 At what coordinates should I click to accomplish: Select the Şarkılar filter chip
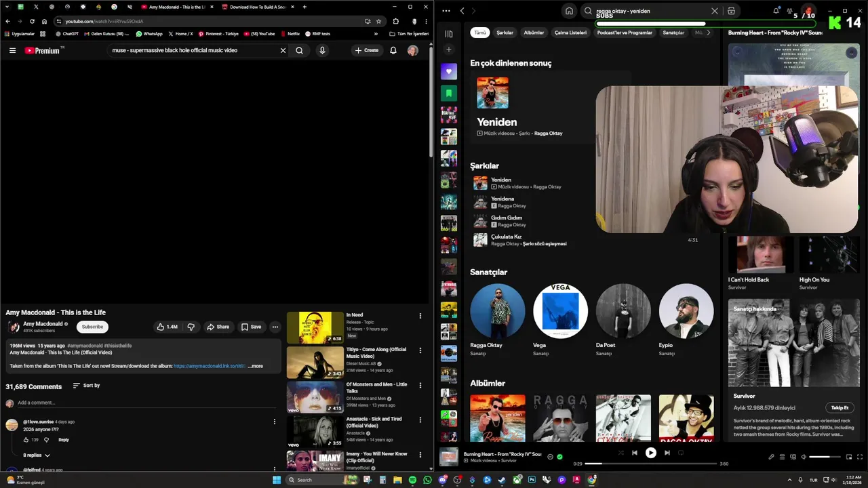(505, 33)
